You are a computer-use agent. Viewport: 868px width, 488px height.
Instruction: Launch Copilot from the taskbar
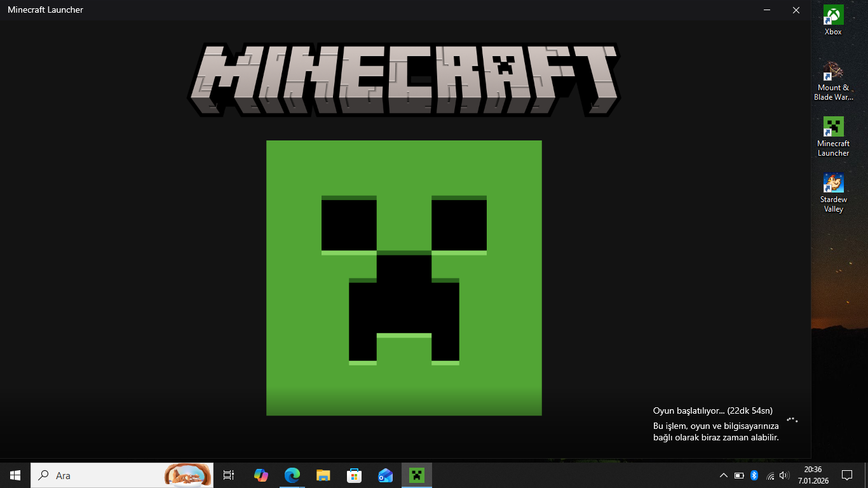[x=261, y=475]
